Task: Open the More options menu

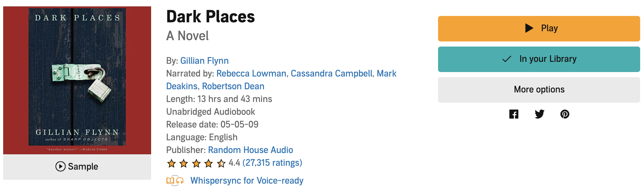Action: [x=539, y=90]
